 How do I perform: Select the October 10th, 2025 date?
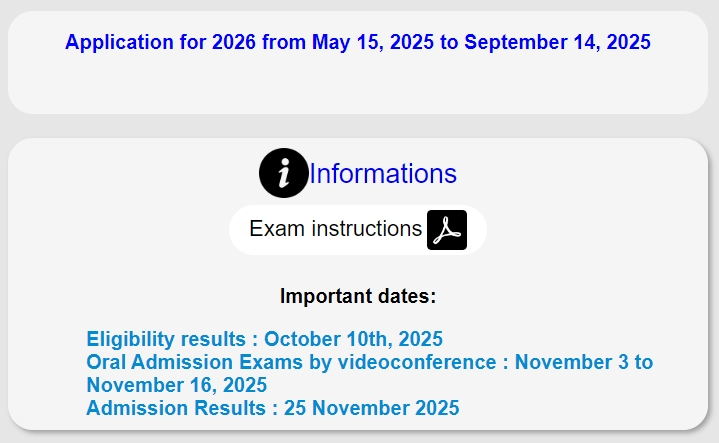click(x=354, y=339)
